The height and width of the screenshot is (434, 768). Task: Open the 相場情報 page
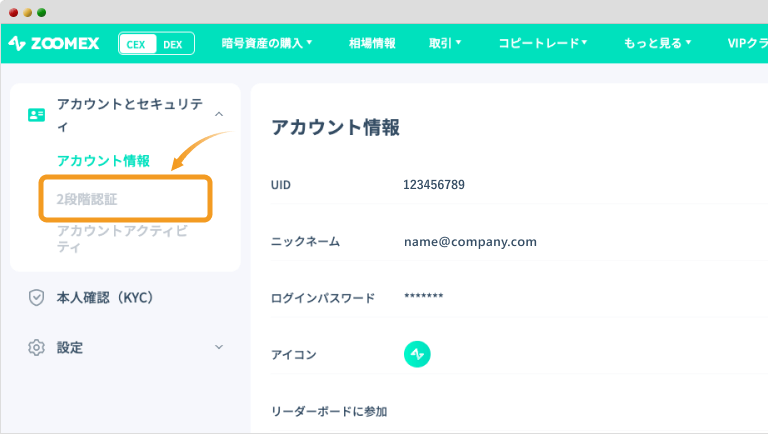tap(372, 43)
